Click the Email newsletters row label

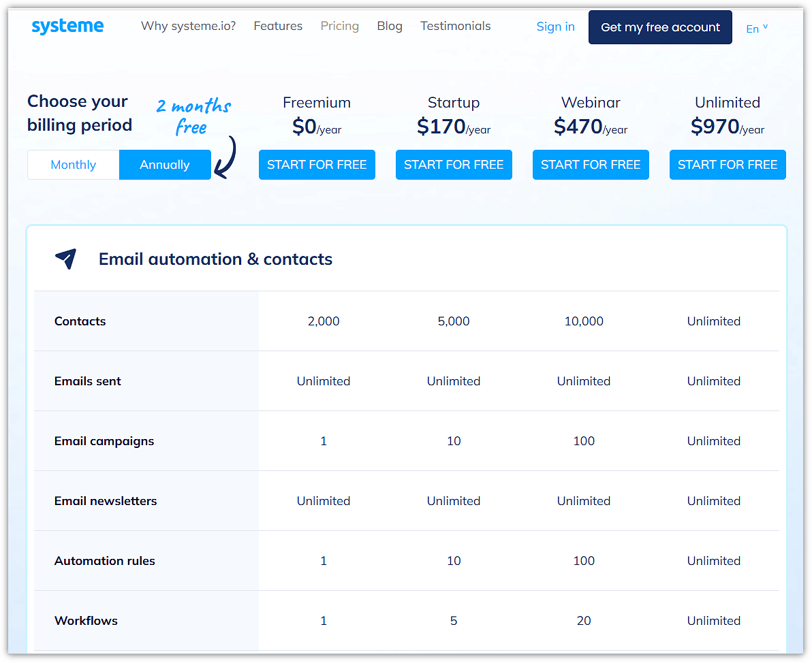[x=106, y=501]
